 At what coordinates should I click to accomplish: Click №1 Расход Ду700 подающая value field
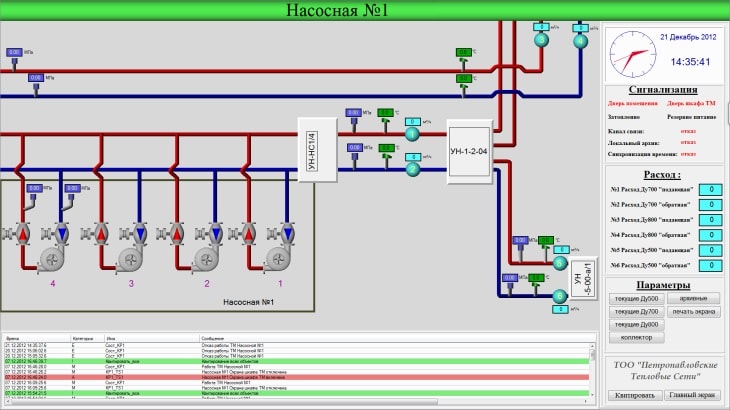tap(708, 189)
